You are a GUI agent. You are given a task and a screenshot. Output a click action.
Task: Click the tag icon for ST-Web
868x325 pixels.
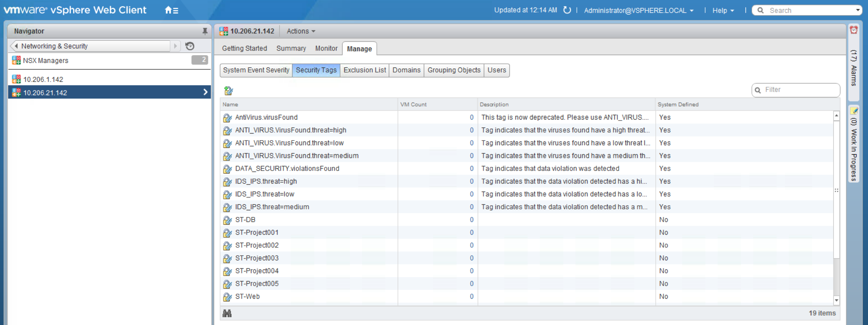(228, 297)
